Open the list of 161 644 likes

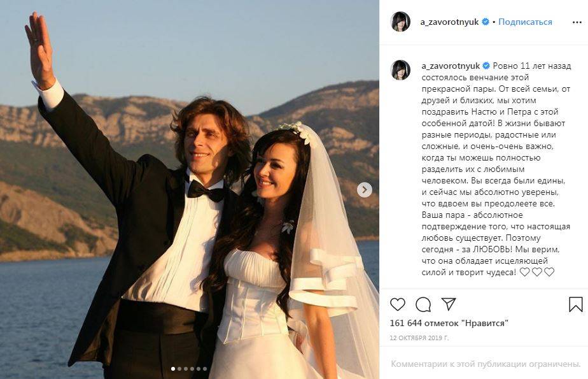449,324
